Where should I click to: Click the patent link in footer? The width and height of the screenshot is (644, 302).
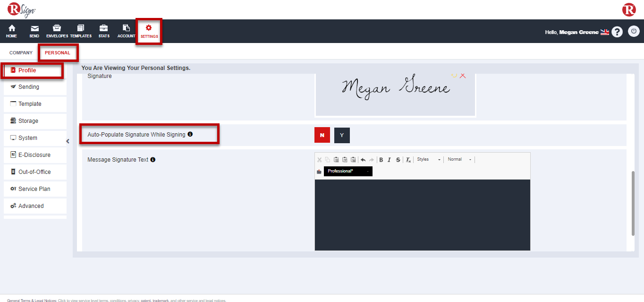point(145,300)
